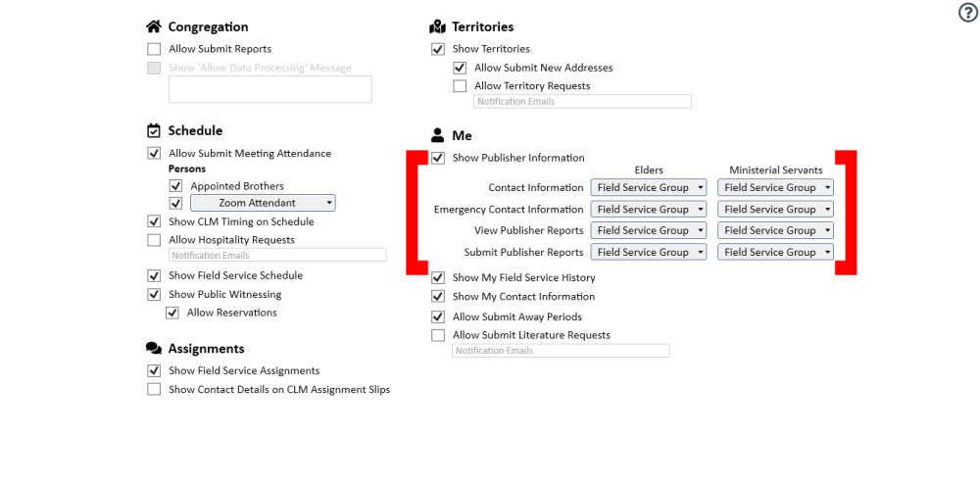Enable Allow Submit Reports checkbox

click(x=154, y=49)
